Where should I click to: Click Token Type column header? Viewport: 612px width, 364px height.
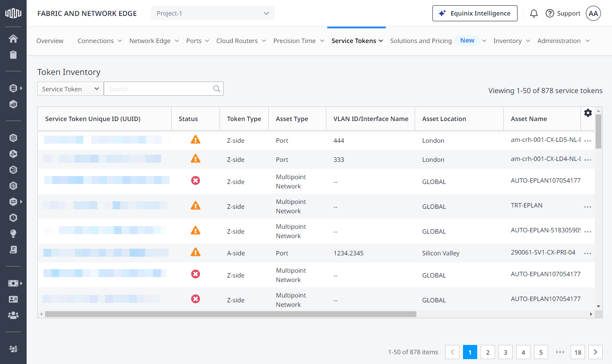click(244, 119)
